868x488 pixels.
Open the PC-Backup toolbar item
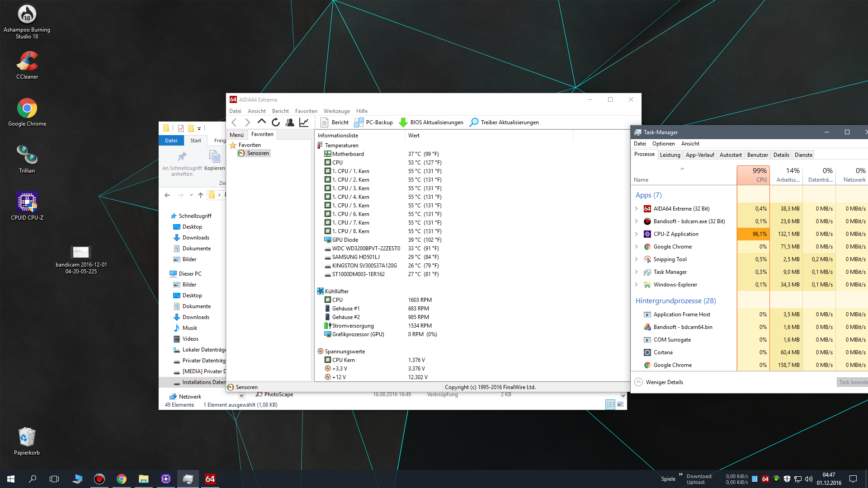click(x=373, y=122)
